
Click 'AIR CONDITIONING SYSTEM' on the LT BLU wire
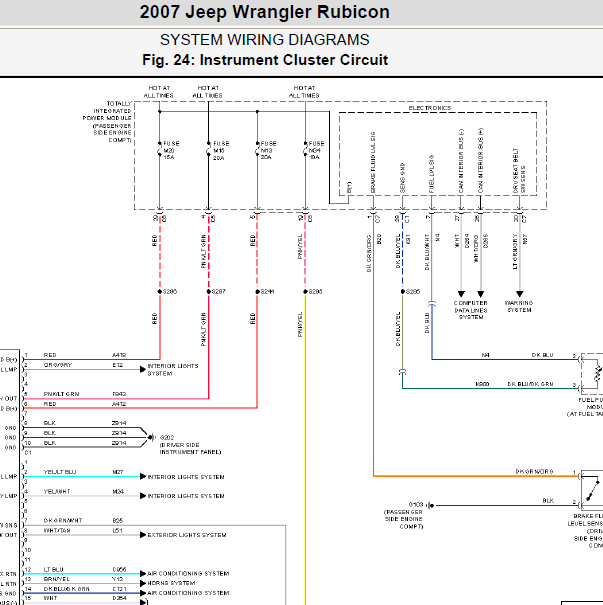pyautogui.click(x=188, y=573)
